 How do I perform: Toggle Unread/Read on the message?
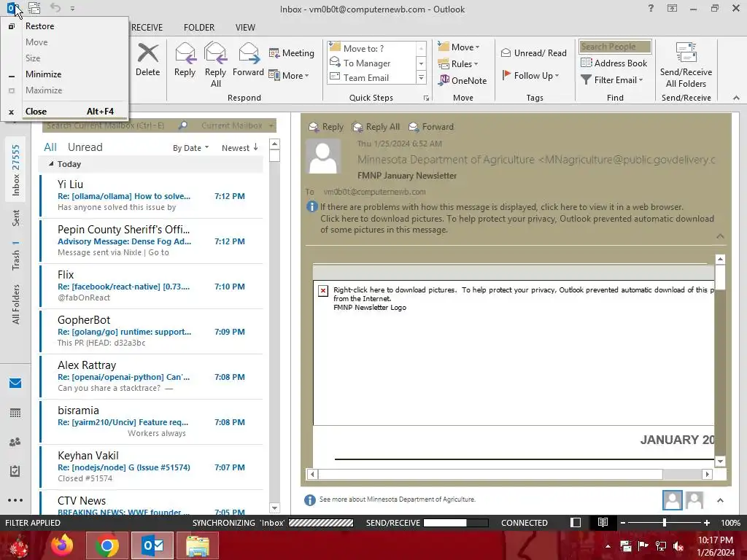[x=533, y=52]
